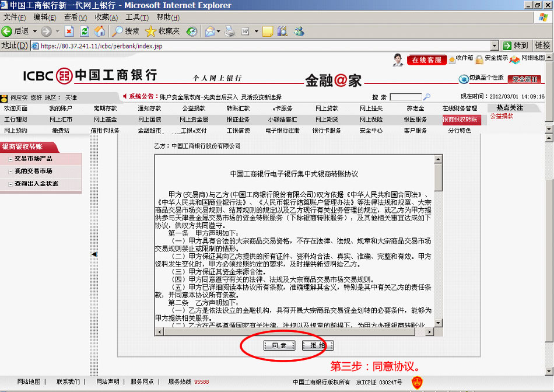The image size is (554, 392).
Task: Click the 安全退出 logout button
Action: 525,79
